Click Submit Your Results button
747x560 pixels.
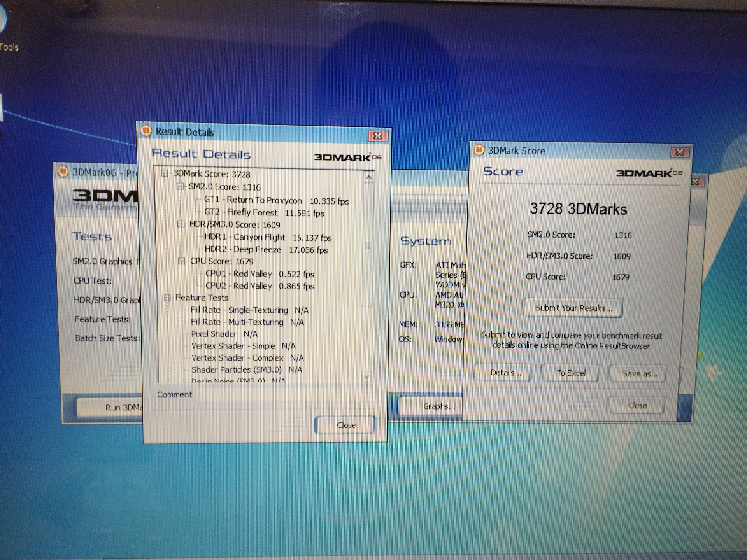(573, 308)
